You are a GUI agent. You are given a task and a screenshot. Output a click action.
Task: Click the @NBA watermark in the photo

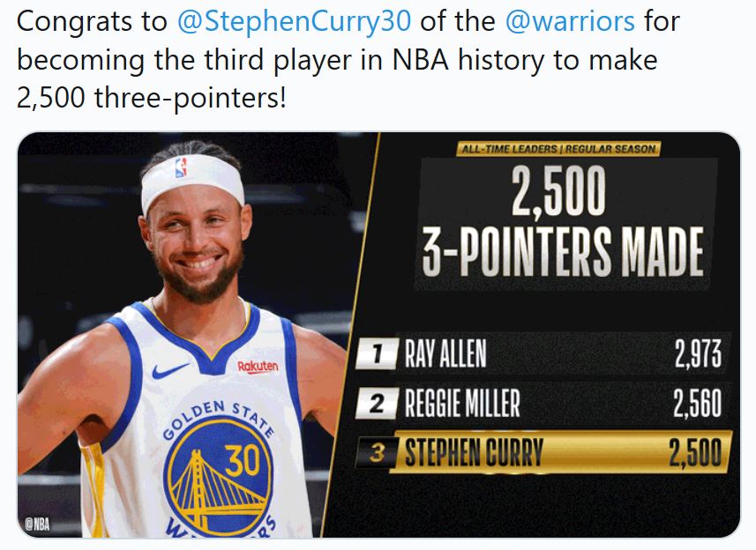[x=38, y=524]
